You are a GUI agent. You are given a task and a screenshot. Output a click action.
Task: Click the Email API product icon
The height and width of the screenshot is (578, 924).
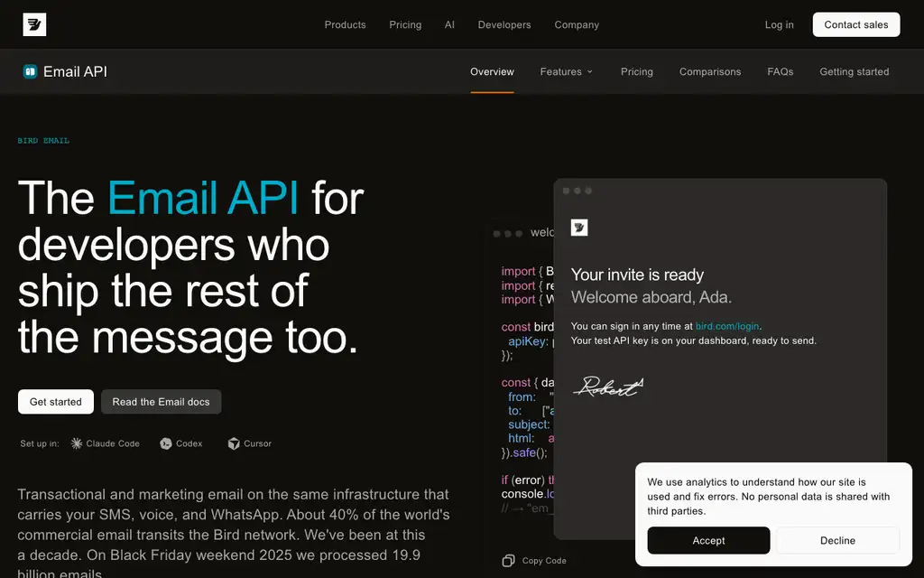click(x=30, y=71)
